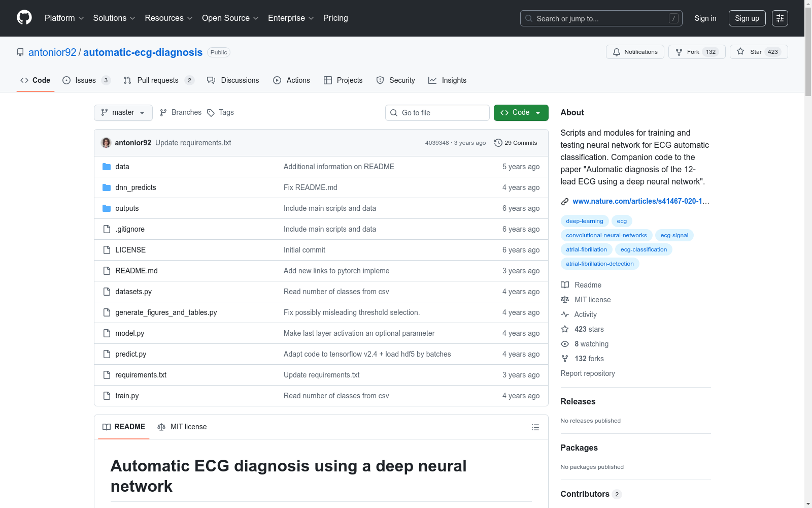The width and height of the screenshot is (812, 508).
Task: Click the GitHub logo icon
Action: tap(24, 18)
